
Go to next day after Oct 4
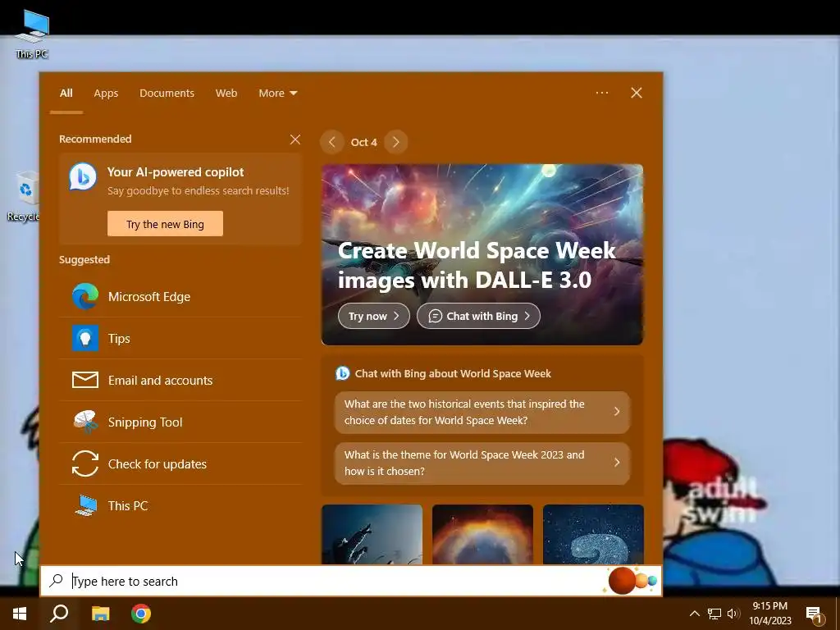396,142
